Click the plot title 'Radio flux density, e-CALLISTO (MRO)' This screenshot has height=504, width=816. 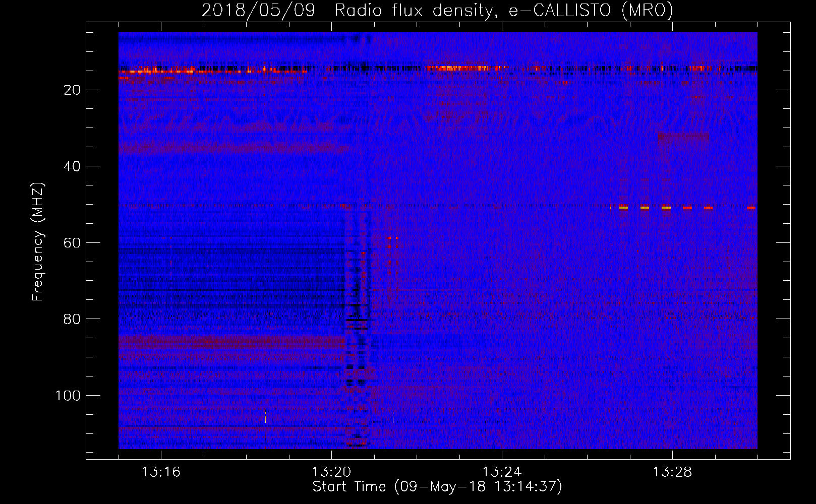click(x=504, y=11)
